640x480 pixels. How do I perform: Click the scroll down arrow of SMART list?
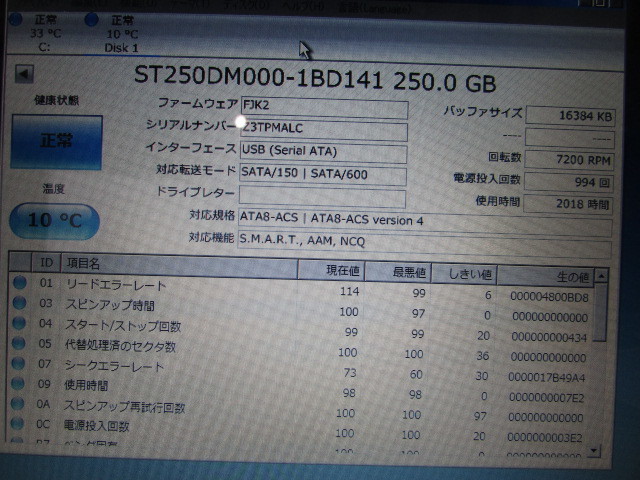[x=594, y=450]
